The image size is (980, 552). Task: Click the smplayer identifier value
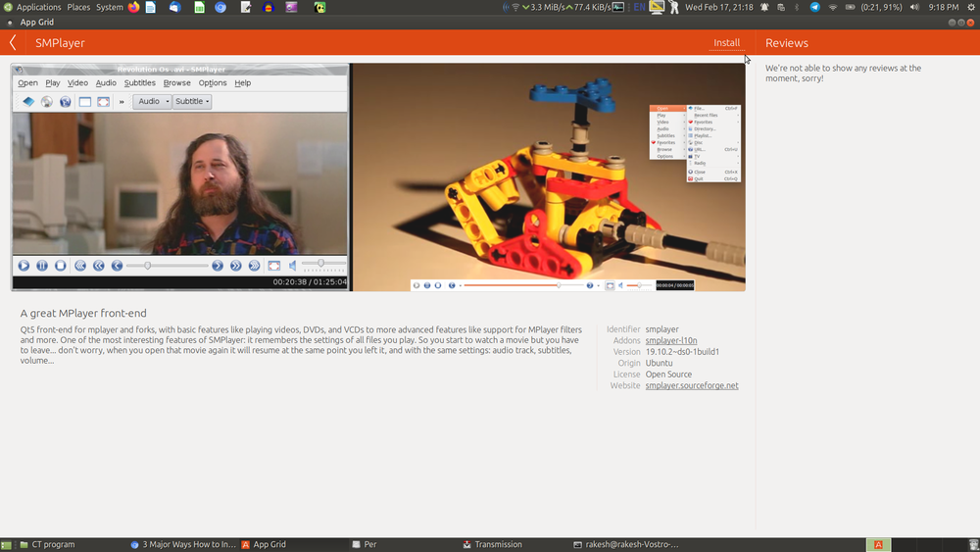click(661, 329)
